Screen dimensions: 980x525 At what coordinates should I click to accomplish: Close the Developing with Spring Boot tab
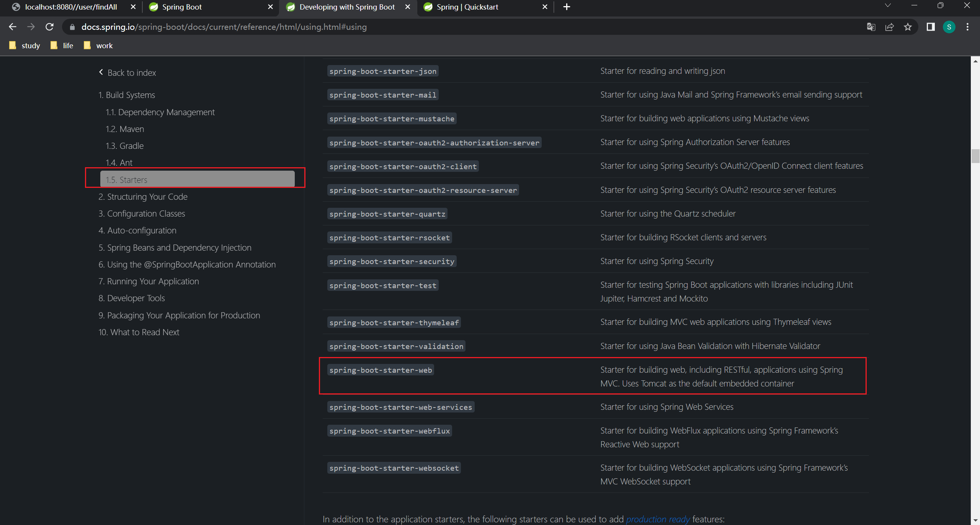pyautogui.click(x=408, y=7)
